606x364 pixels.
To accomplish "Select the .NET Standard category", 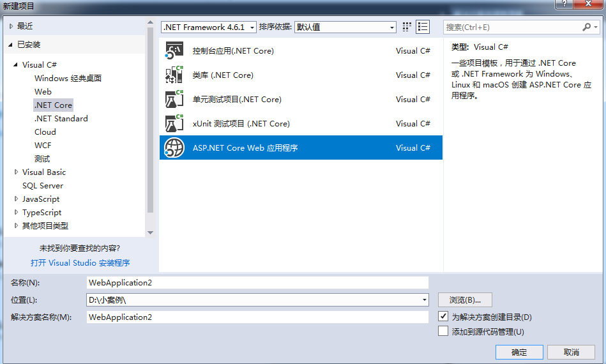I will (61, 118).
